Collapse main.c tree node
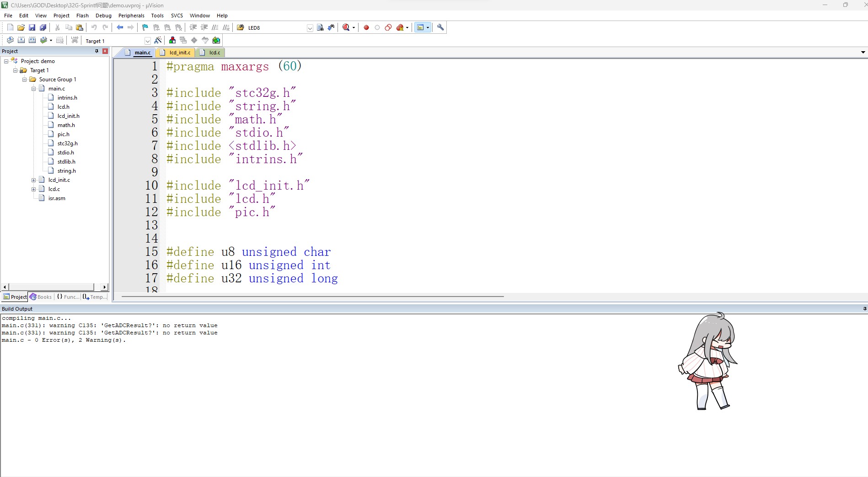The image size is (868, 477). (33, 89)
